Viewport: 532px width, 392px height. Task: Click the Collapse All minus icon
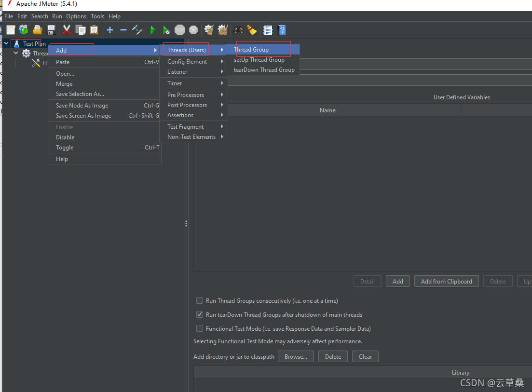pos(123,30)
